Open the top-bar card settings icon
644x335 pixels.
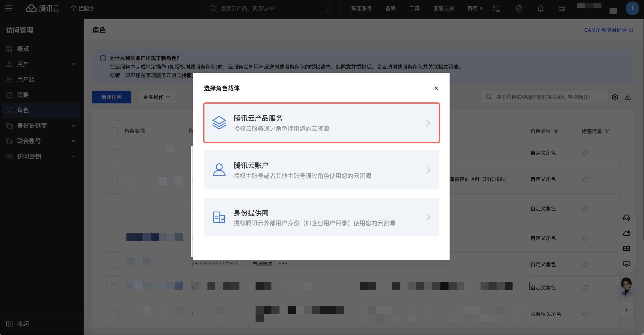click(x=562, y=8)
